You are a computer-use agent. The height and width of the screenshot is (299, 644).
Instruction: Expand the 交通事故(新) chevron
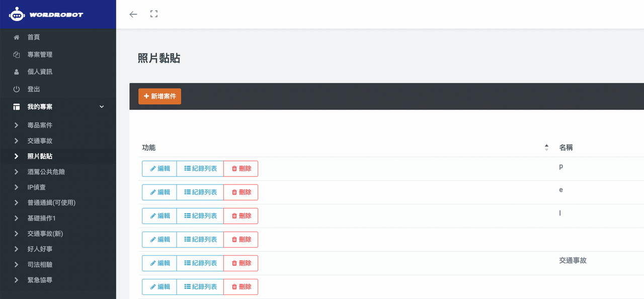pyautogui.click(x=17, y=234)
